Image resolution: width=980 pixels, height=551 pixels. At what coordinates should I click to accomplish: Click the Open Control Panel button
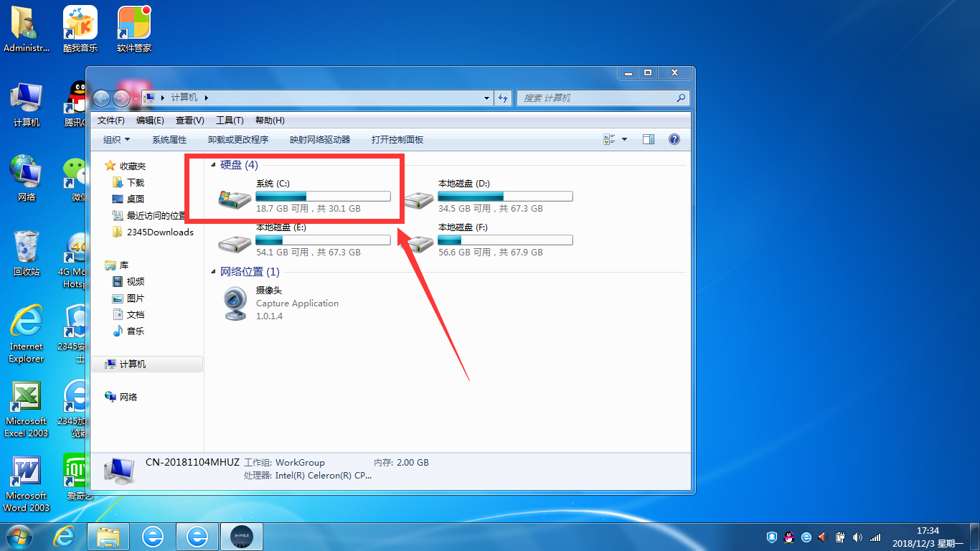click(397, 140)
